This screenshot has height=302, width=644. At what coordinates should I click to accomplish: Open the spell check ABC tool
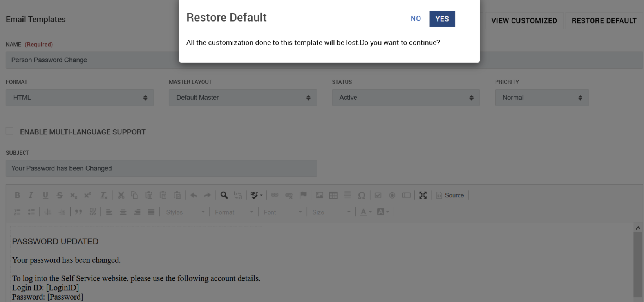coord(256,195)
